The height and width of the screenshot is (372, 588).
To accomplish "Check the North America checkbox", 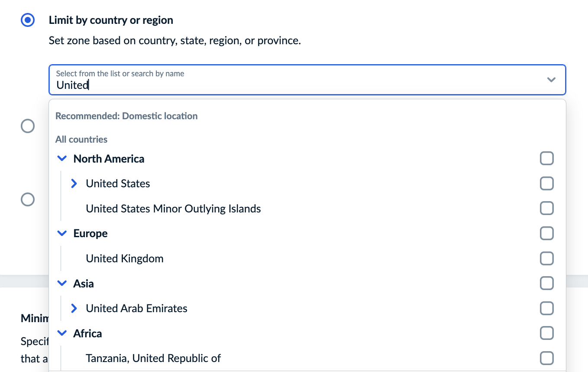I will coord(546,158).
